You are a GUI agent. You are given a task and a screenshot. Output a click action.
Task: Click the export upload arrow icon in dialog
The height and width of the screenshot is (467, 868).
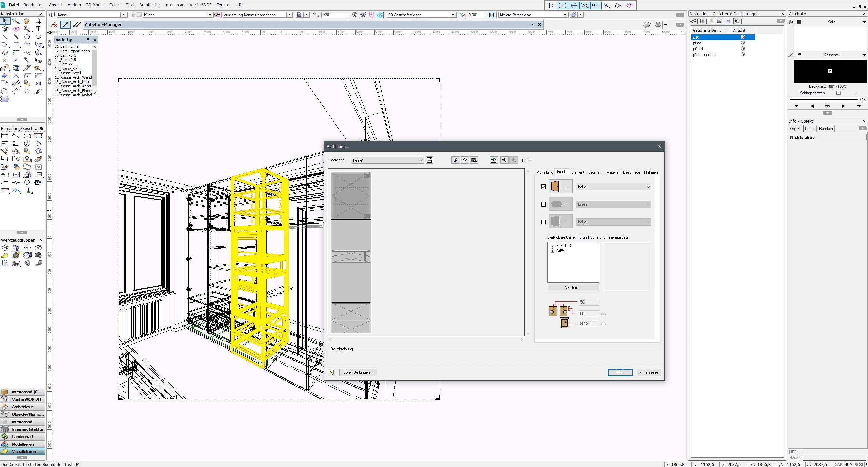tap(494, 160)
